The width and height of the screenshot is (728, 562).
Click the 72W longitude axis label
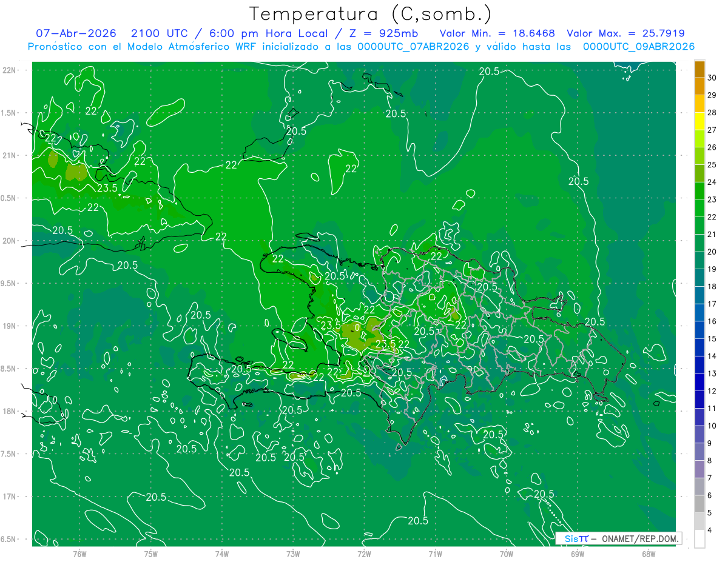[364, 554]
